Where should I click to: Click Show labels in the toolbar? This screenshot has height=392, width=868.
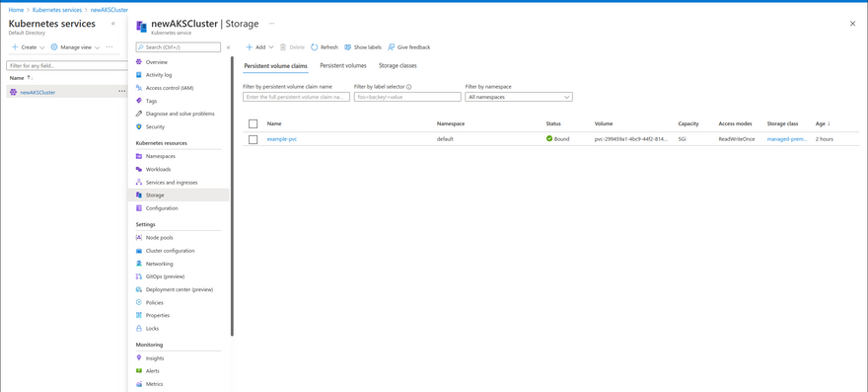coord(363,47)
